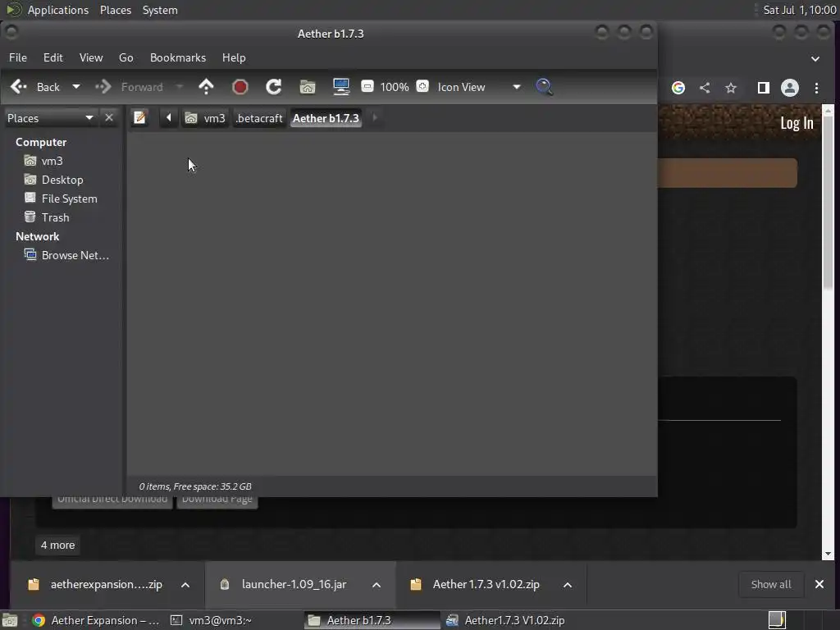This screenshot has width=840, height=630.
Task: Open the Icon View mode dropdown
Action: click(x=478, y=87)
